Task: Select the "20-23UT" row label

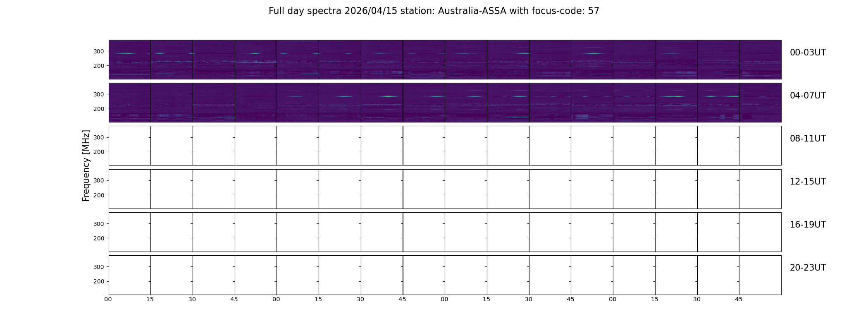Action: point(808,268)
